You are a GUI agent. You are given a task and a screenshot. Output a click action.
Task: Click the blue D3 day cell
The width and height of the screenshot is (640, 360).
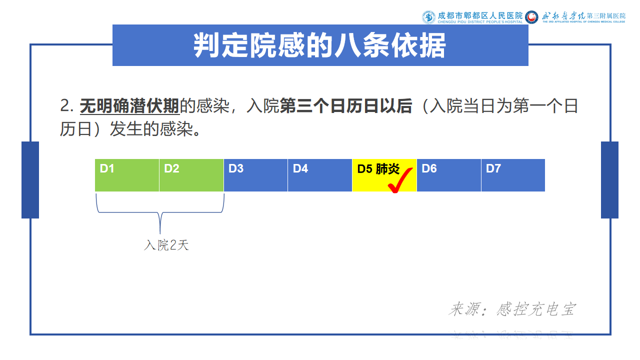coord(256,175)
